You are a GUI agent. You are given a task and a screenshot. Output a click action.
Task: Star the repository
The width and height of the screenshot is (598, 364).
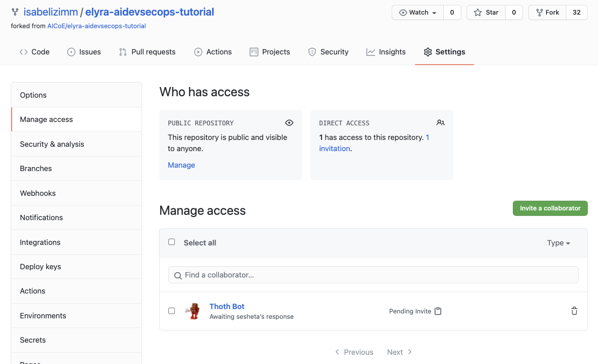[x=486, y=13]
